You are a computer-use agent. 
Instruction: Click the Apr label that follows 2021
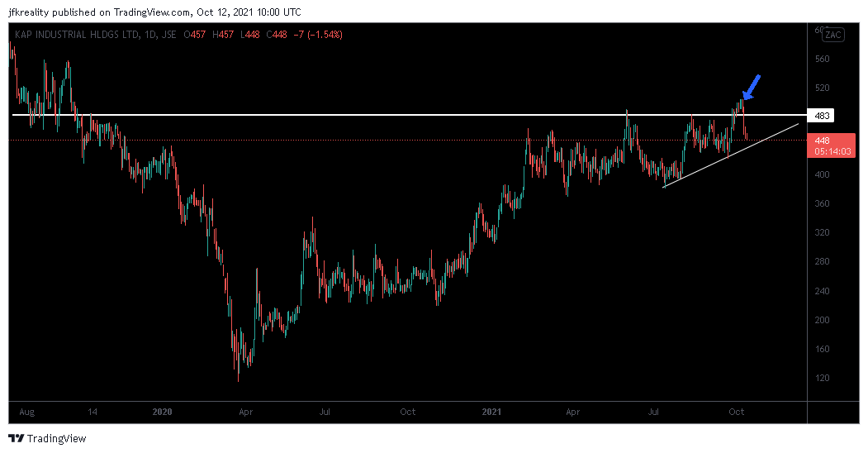pyautogui.click(x=573, y=412)
